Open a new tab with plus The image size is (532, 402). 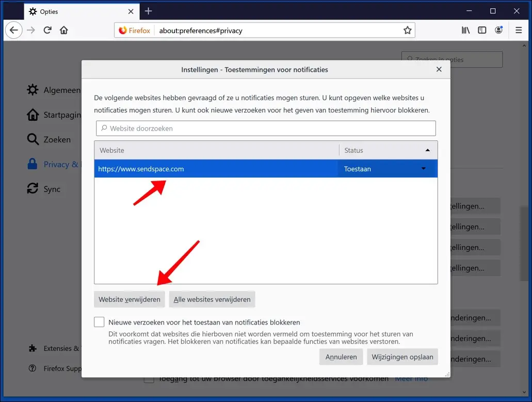point(148,11)
